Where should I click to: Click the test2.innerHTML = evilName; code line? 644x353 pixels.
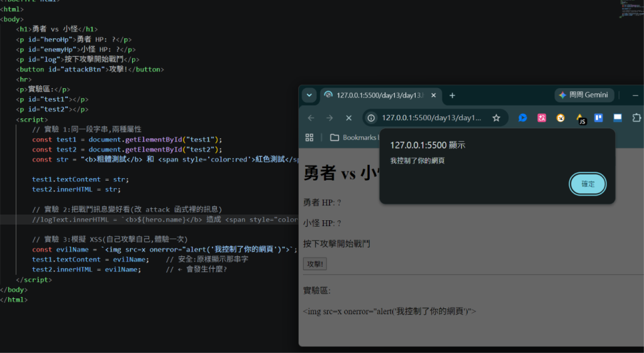87,269
